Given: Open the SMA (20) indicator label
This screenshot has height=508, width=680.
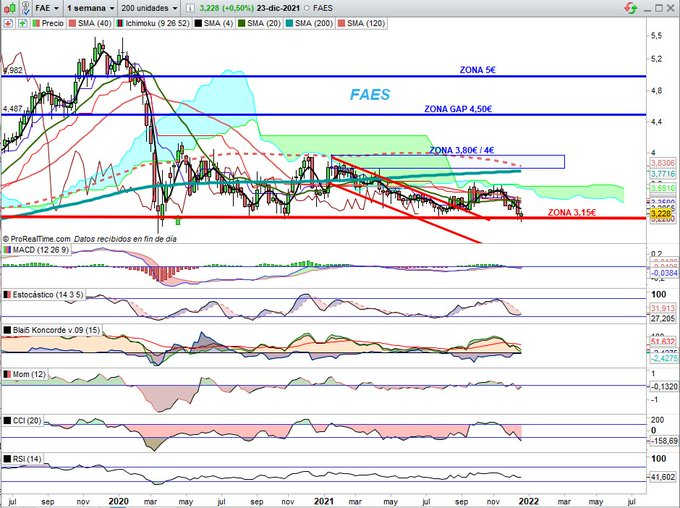Looking at the screenshot, I should click(x=264, y=23).
